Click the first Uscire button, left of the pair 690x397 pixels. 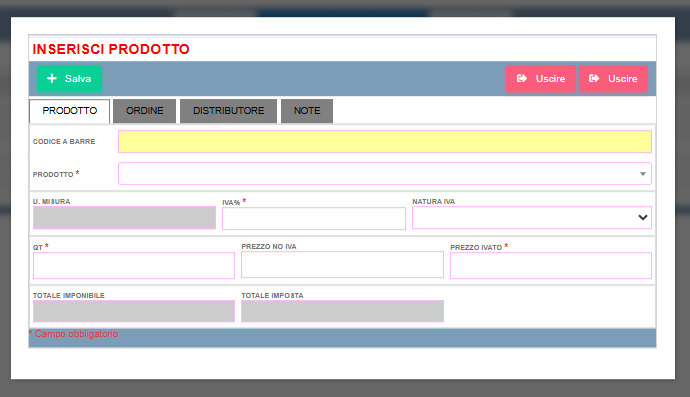[x=541, y=79]
